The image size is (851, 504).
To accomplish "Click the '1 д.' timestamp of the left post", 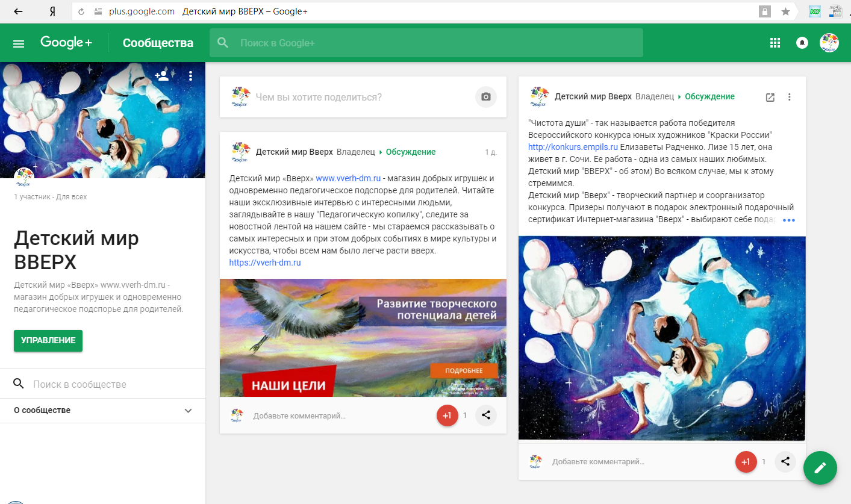I will (x=491, y=152).
